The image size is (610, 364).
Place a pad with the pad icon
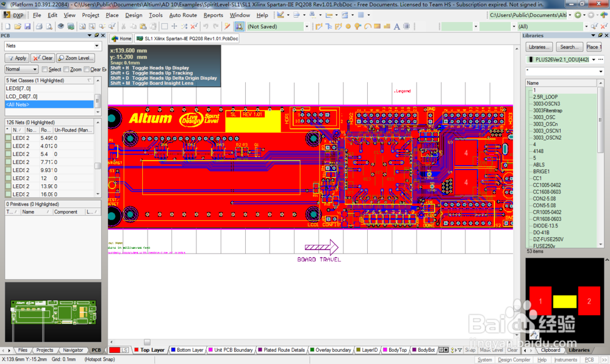[x=348, y=26]
